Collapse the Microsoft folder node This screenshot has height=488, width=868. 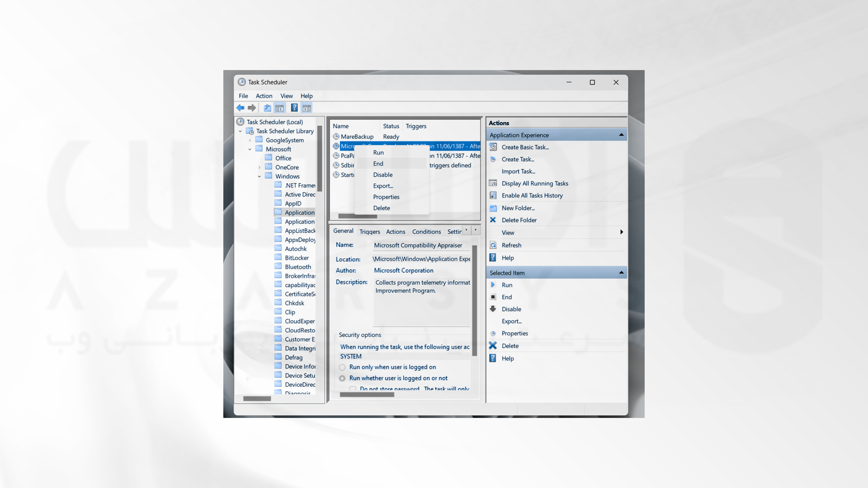(x=250, y=150)
